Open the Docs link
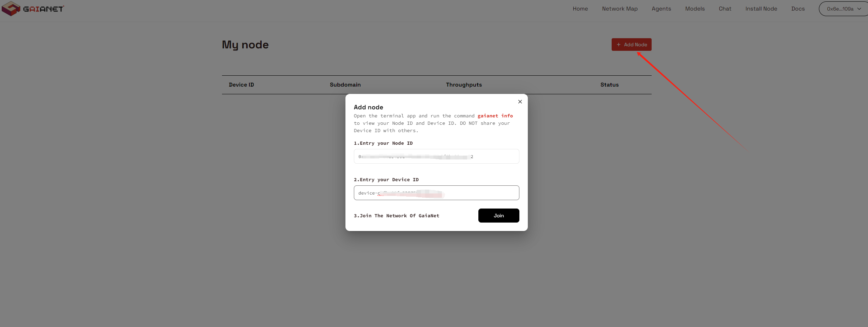 798,9
